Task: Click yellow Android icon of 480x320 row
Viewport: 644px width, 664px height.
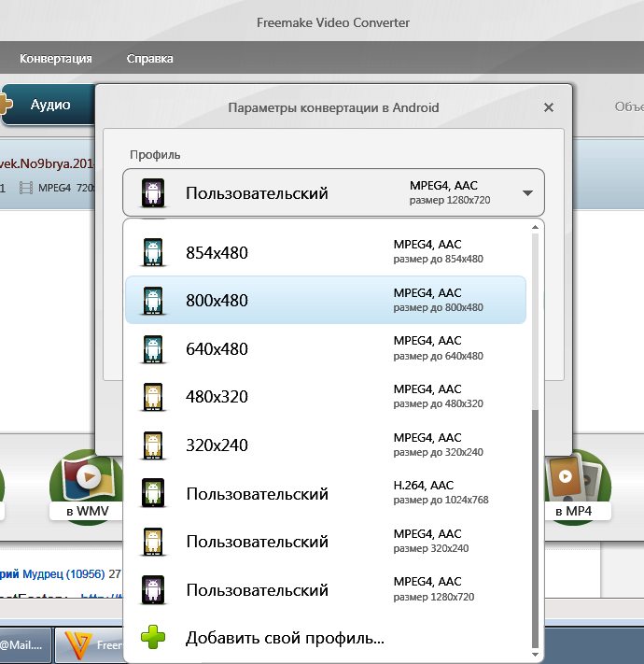Action: point(153,397)
